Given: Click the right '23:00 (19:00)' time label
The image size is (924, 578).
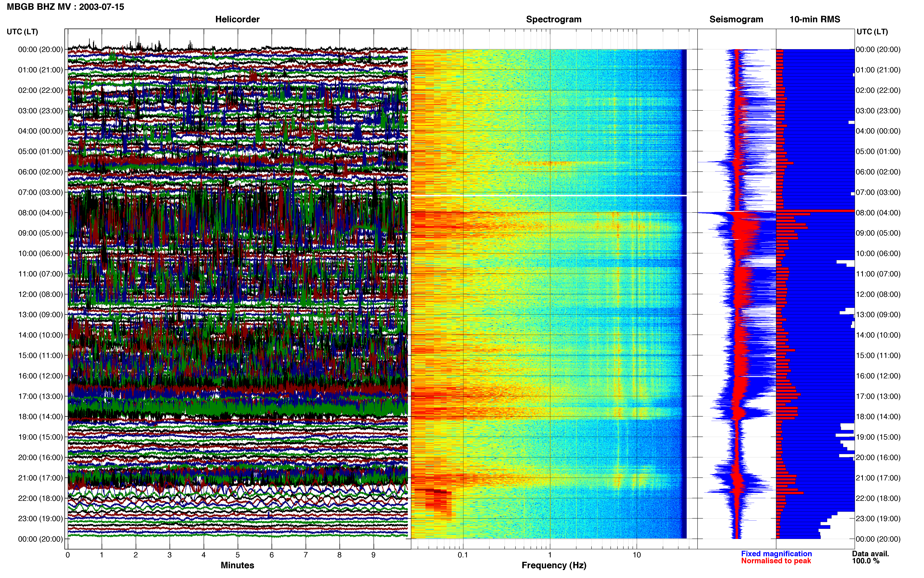Looking at the screenshot, I should pyautogui.click(x=878, y=519).
